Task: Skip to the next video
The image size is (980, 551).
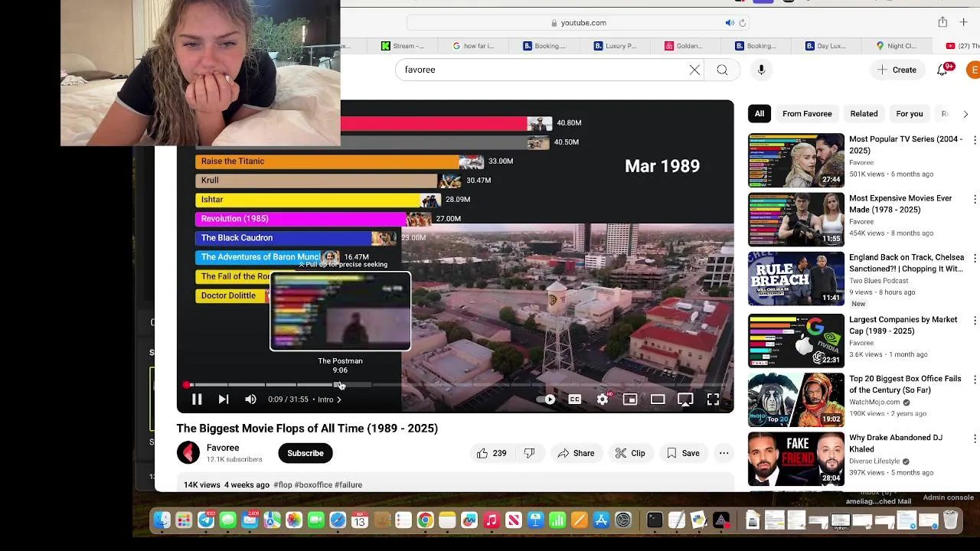Action: 223,399
